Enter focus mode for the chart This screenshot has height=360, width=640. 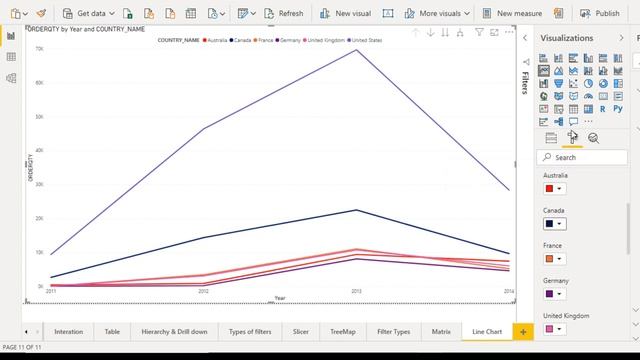pyautogui.click(x=494, y=32)
